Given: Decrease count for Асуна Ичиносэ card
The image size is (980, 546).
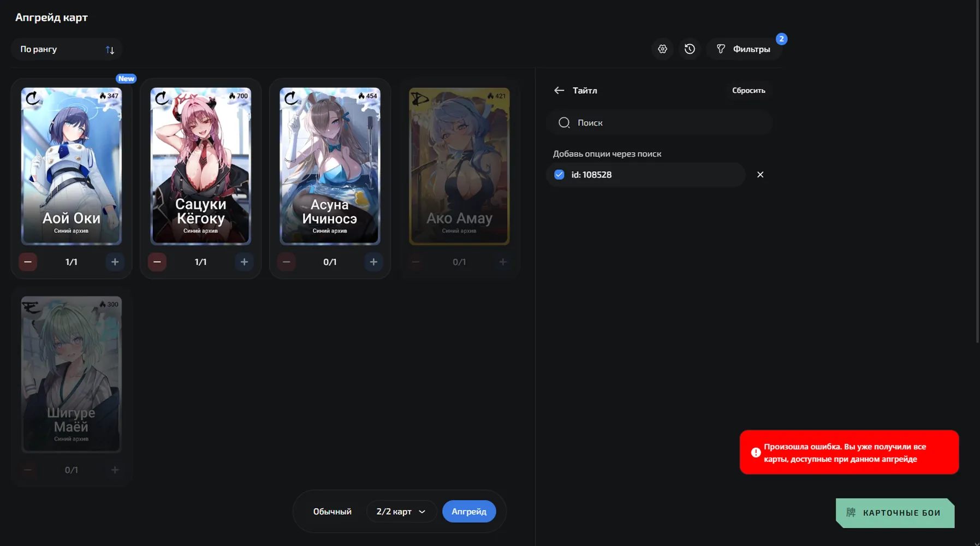Looking at the screenshot, I should coord(286,262).
